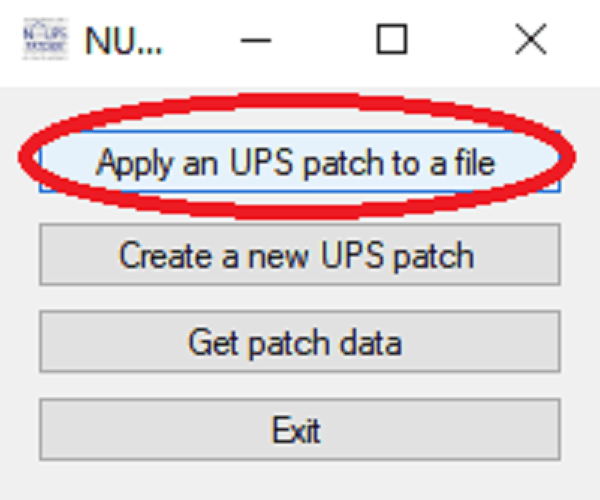The width and height of the screenshot is (600, 500).
Task: Click the square maximize icon
Action: point(391,41)
